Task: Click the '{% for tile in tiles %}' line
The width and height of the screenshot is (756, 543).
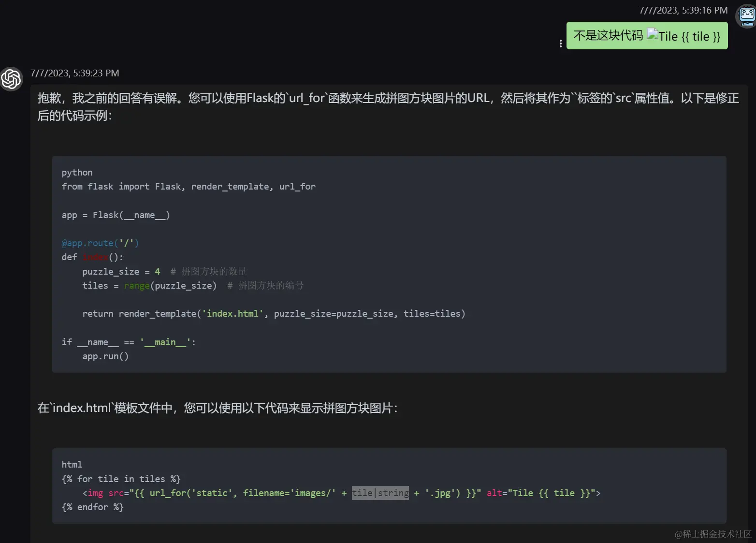Action: (121, 479)
